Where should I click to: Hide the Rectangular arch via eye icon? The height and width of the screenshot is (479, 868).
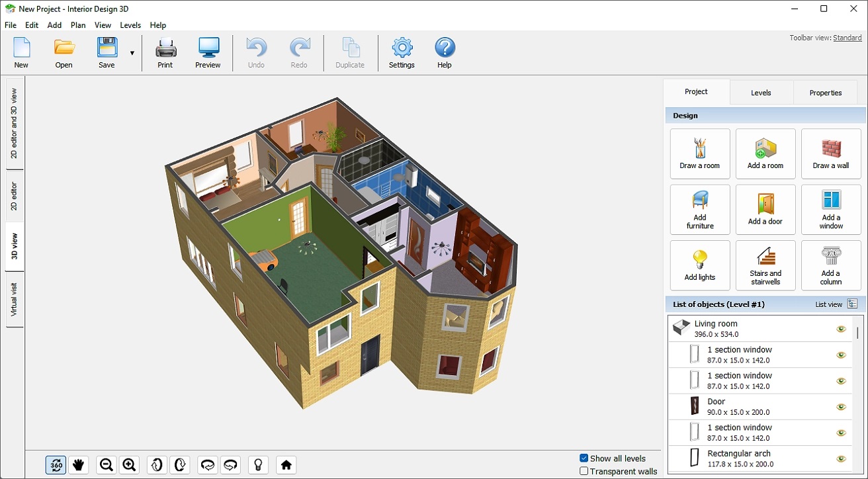coord(841,458)
